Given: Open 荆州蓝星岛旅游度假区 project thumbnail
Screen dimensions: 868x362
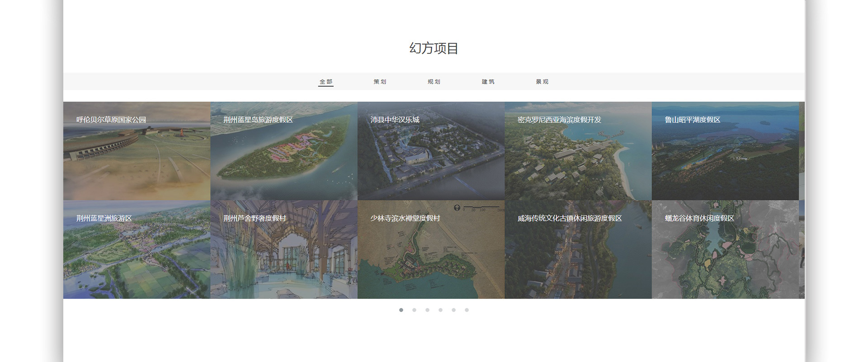Looking at the screenshot, I should [284, 151].
